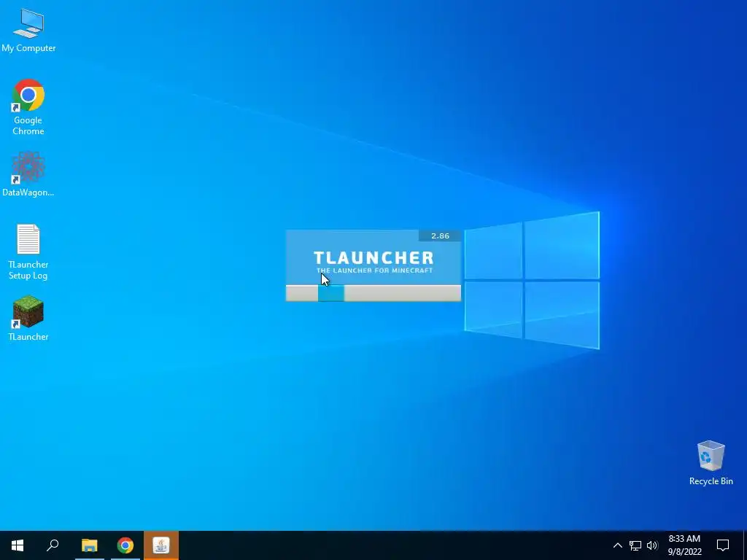Open the volume speaker tray icon
Viewport: 747px width, 560px height.
(x=651, y=545)
